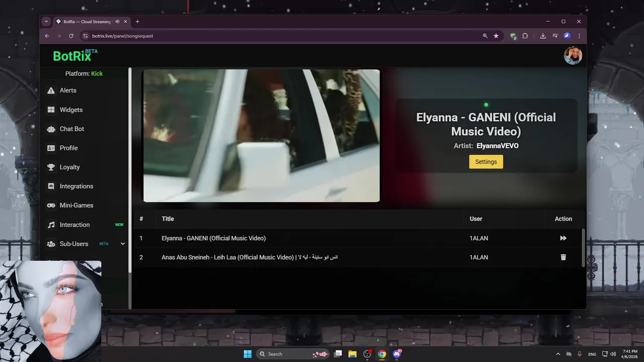Viewport: 644px width, 362px height.
Task: Click the ElyannaVEVO artist name
Action: click(498, 146)
